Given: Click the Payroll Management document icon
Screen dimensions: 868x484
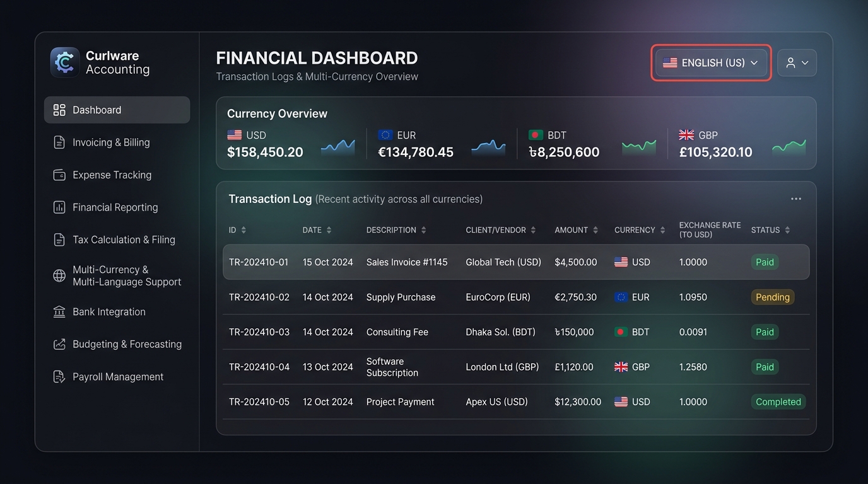Looking at the screenshot, I should [59, 377].
